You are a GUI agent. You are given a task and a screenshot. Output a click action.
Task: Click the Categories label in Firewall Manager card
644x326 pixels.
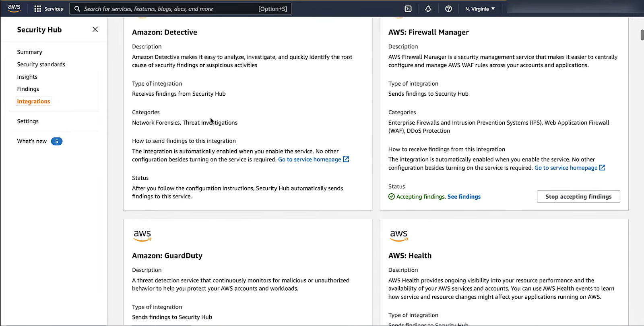pyautogui.click(x=402, y=112)
